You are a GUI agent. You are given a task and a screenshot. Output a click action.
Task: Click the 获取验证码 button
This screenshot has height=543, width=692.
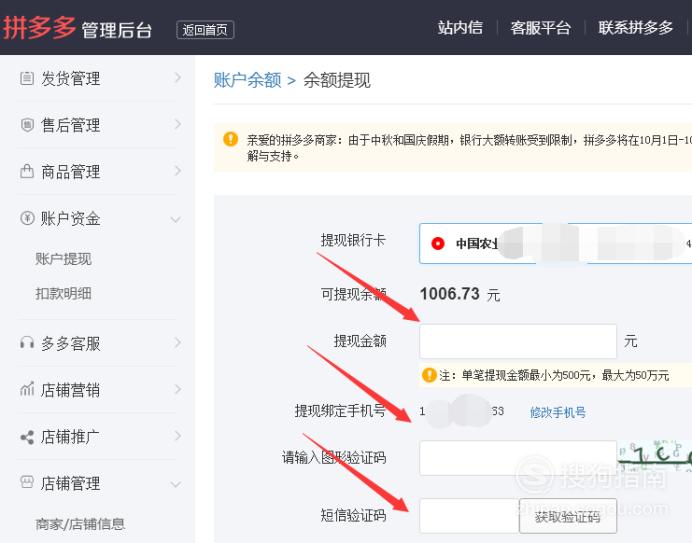[568, 516]
